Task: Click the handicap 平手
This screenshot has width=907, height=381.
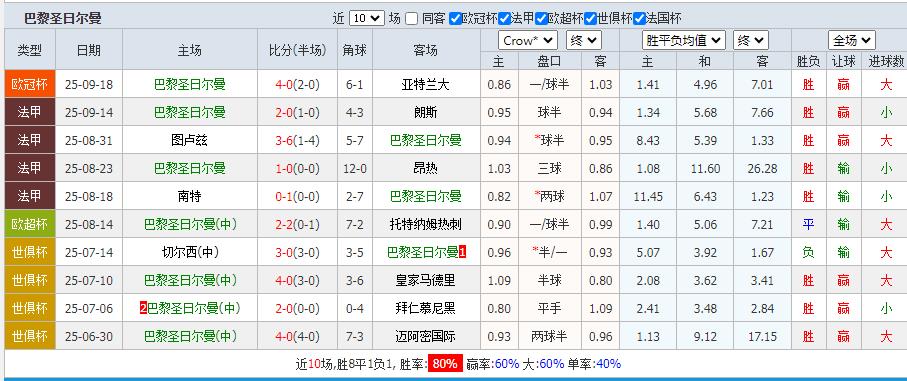Action: pyautogui.click(x=549, y=308)
